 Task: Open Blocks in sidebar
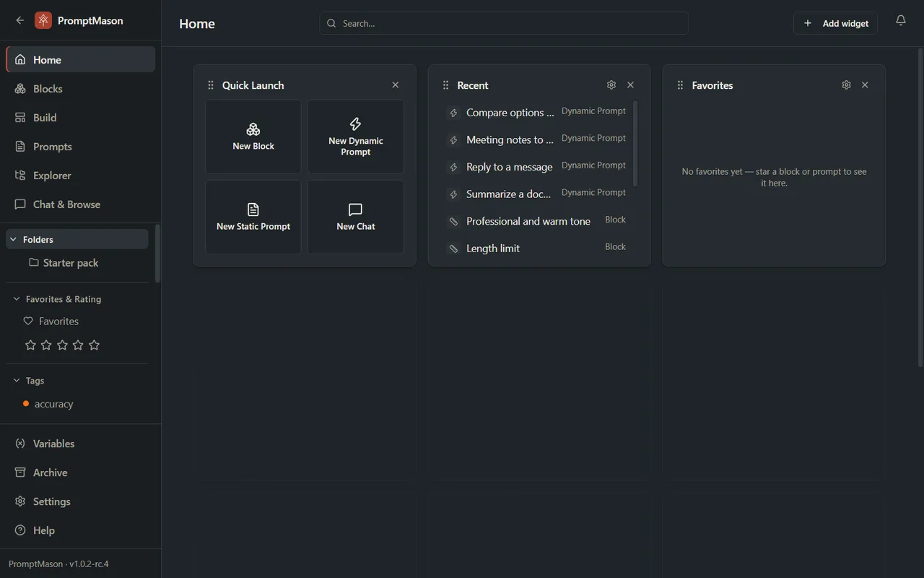[80, 89]
